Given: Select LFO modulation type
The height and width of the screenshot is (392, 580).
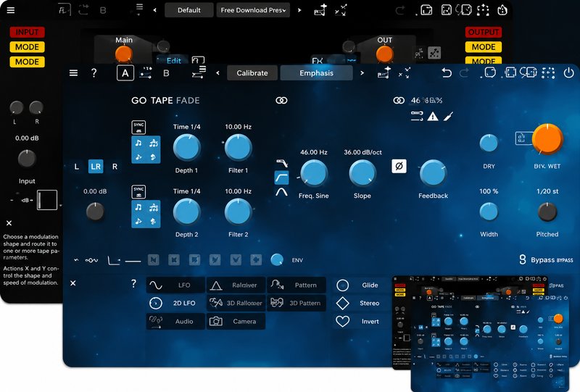Looking at the screenshot, I should 175,285.
